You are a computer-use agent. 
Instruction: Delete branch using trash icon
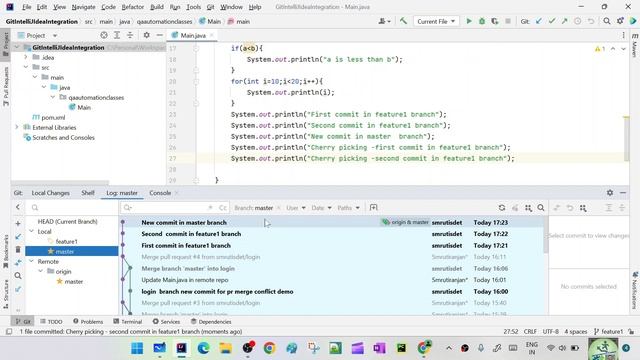(18, 249)
